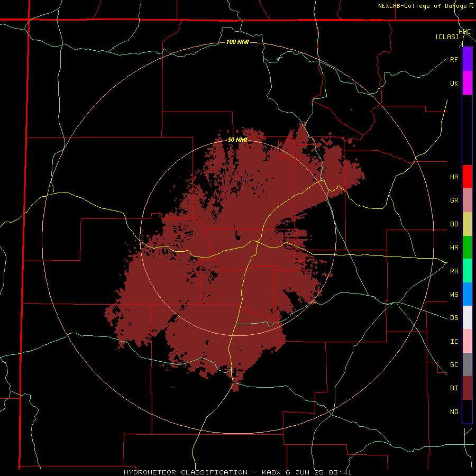Pick the RA mint green legend swatch
Image resolution: width=476 pixels, height=476 pixels.
click(x=467, y=270)
